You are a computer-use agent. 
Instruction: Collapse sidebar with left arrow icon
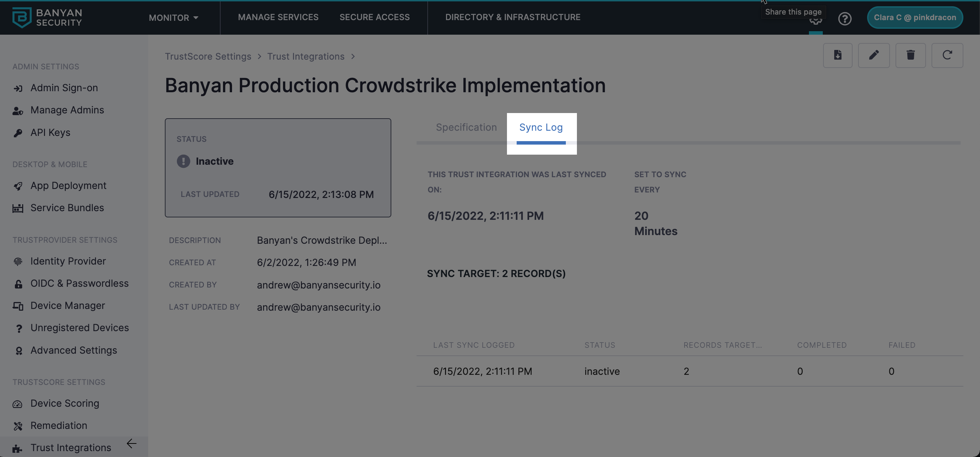click(131, 443)
